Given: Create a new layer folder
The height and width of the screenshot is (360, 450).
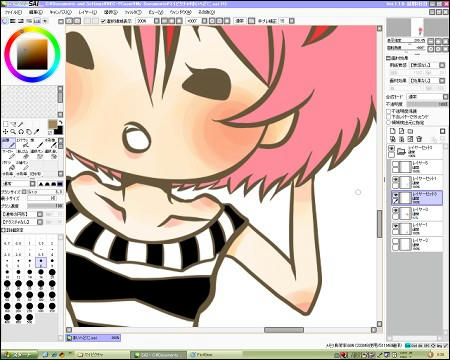Looking at the screenshot, I should [410, 131].
